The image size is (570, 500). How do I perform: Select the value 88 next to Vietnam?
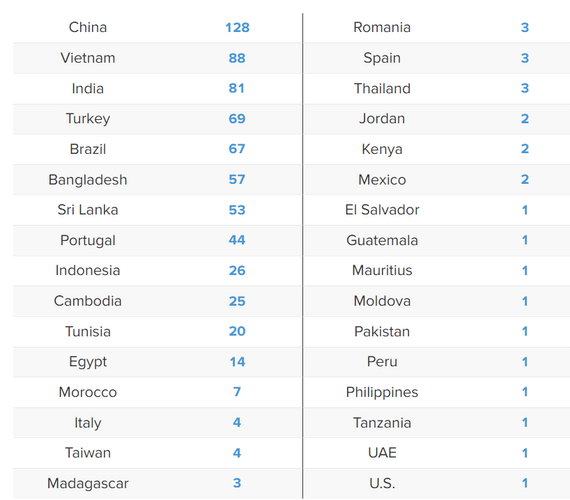(x=237, y=58)
